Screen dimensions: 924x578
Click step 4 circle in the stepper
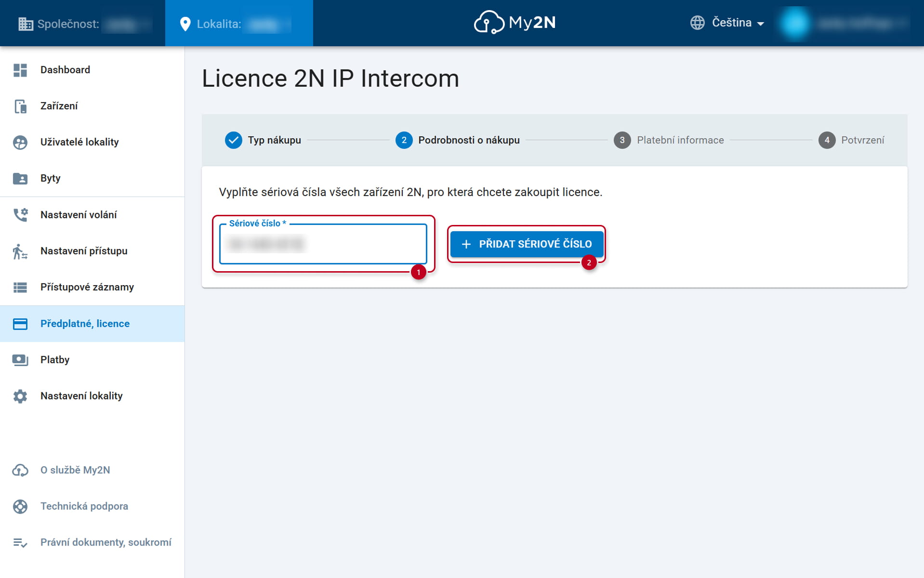(827, 140)
